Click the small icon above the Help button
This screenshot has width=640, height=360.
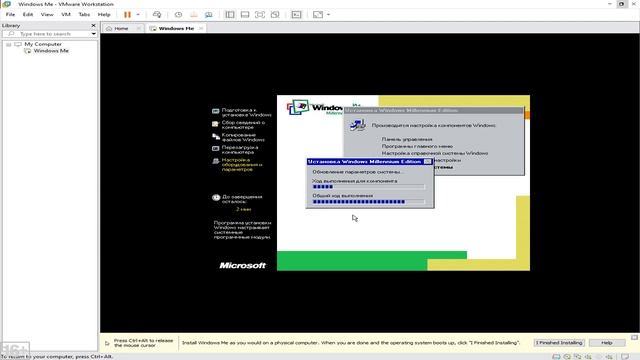tap(634, 337)
